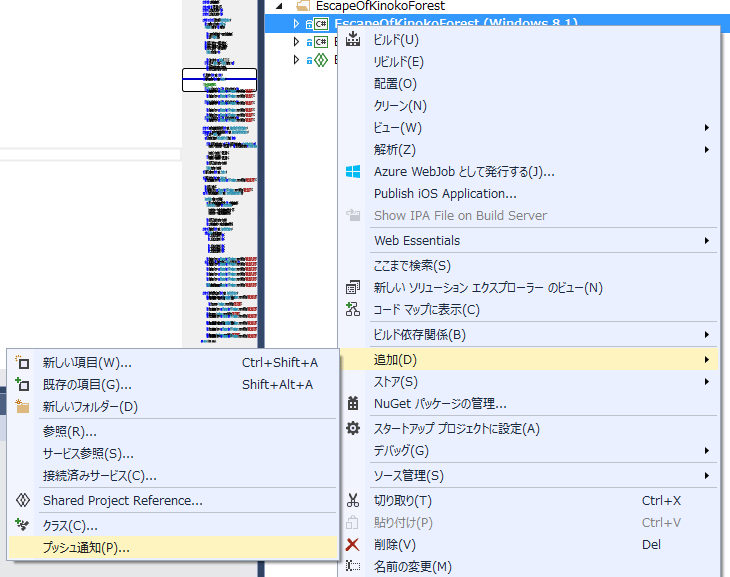This screenshot has height=577, width=730.
Task: Click the new item icon beside 新しい項目(W)
Action: [22, 362]
